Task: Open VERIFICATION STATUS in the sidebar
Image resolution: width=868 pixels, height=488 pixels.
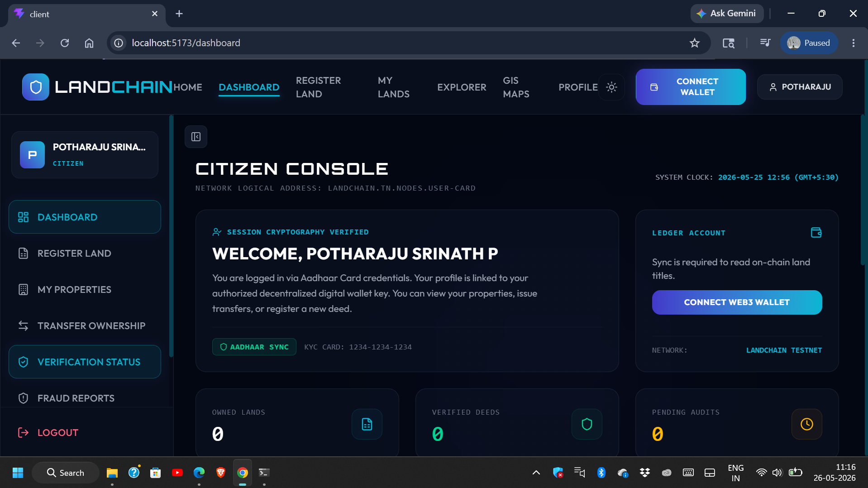Action: pos(85,362)
